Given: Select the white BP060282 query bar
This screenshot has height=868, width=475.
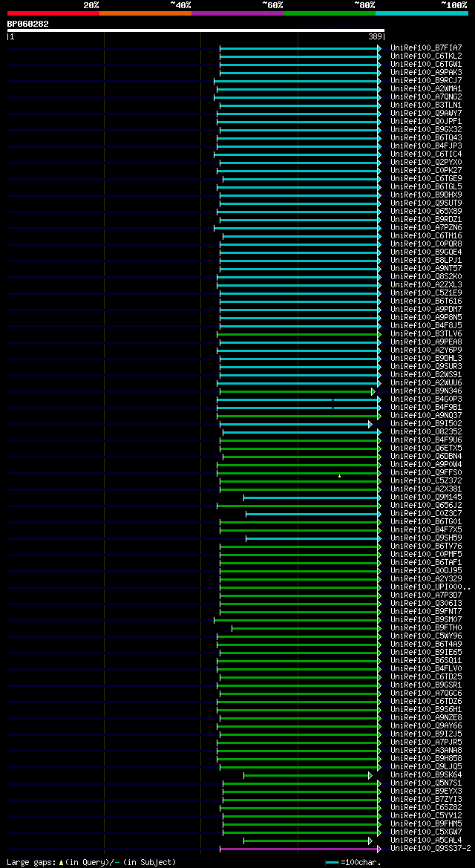Looking at the screenshot, I should (x=195, y=30).
